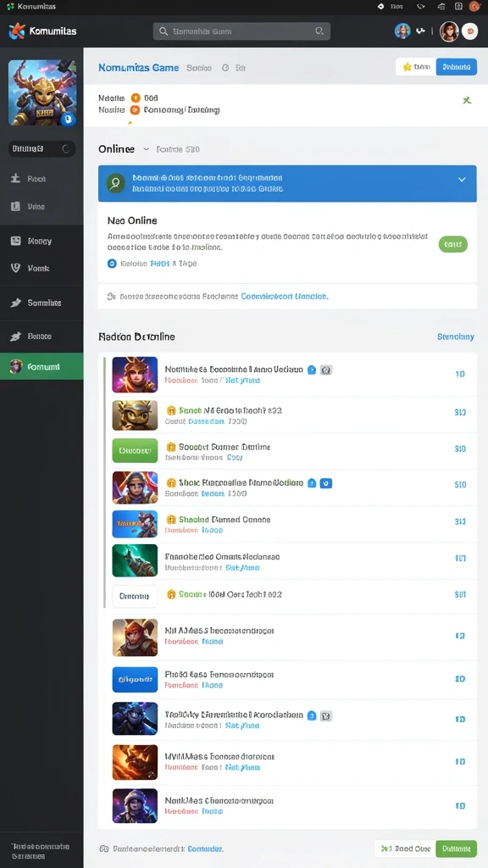Click the green button in Neo Online card
This screenshot has width=488, height=868.
click(453, 243)
